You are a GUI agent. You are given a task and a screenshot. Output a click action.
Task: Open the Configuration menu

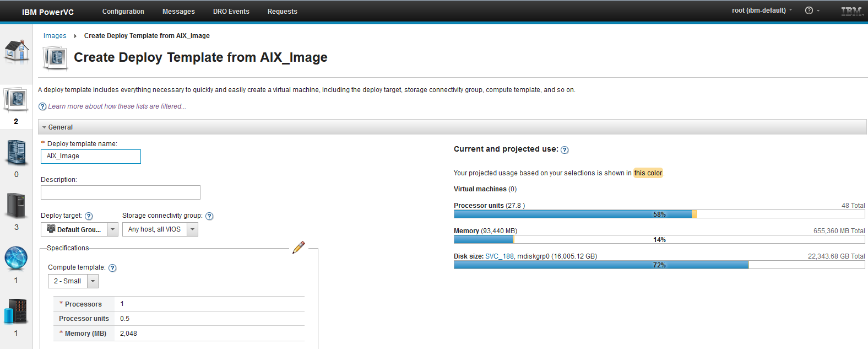pos(123,11)
